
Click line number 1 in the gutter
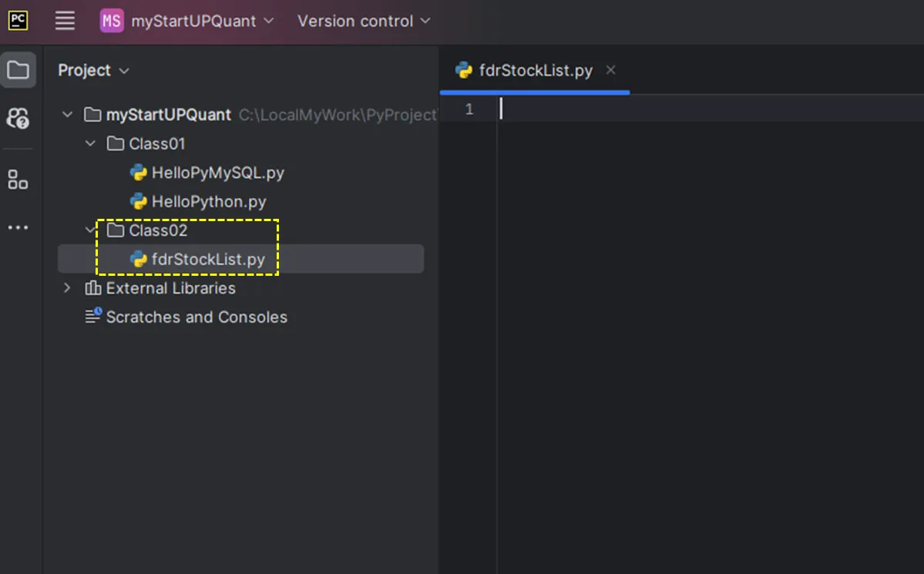click(469, 109)
